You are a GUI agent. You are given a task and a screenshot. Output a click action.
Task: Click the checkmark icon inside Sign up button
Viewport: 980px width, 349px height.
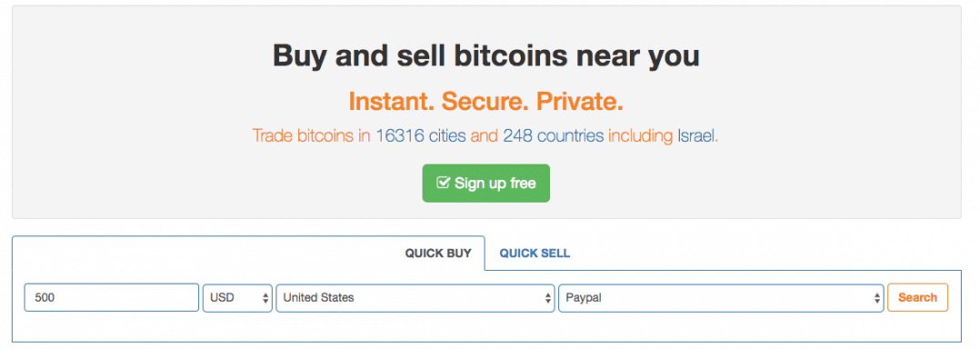[x=443, y=183]
